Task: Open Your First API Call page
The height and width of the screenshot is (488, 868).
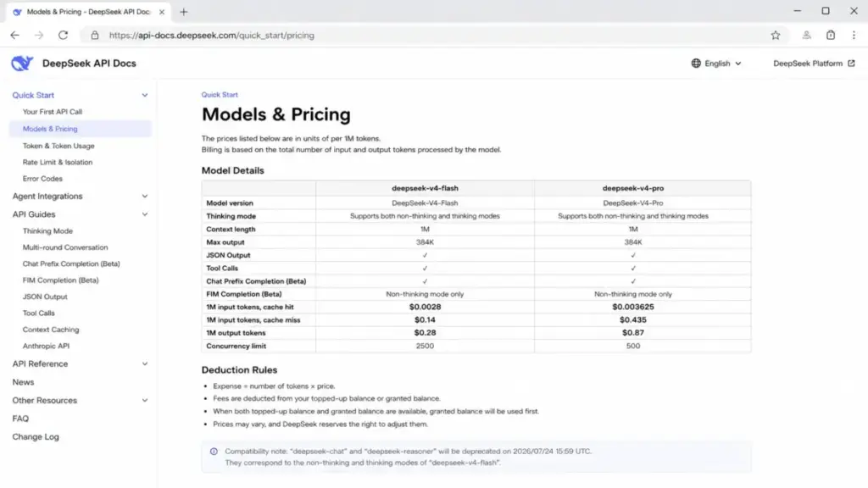Action: click(52, 112)
